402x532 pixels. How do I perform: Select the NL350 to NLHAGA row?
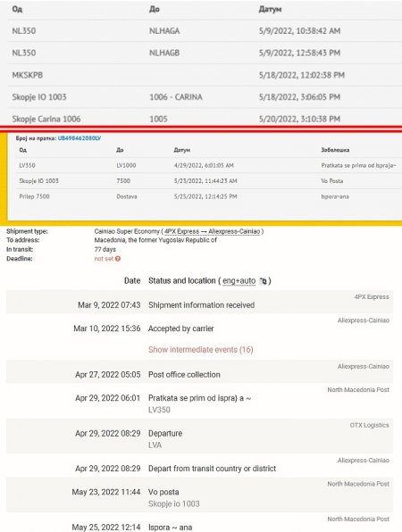(205, 31)
